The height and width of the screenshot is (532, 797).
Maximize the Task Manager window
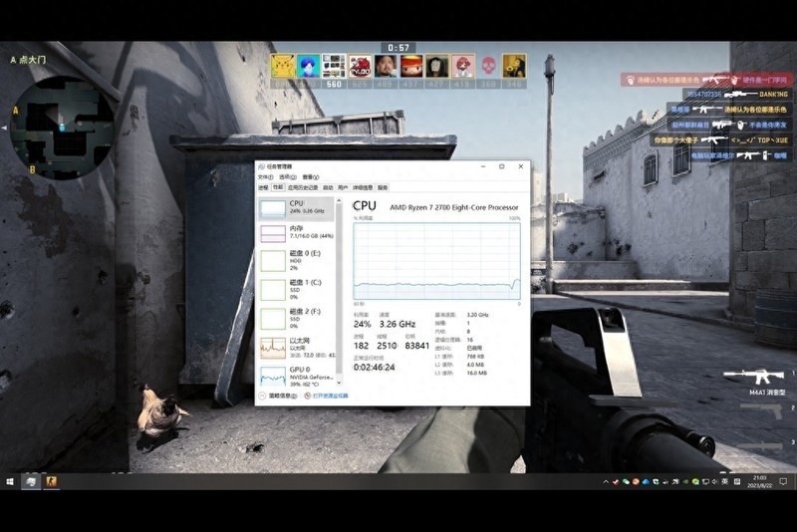[x=502, y=166]
